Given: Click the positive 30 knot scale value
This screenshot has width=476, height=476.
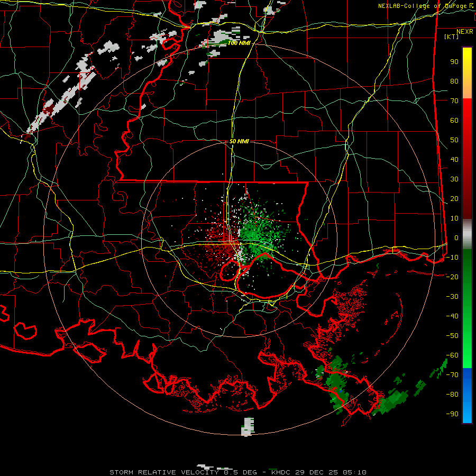Looking at the screenshot, I should coord(454,179).
